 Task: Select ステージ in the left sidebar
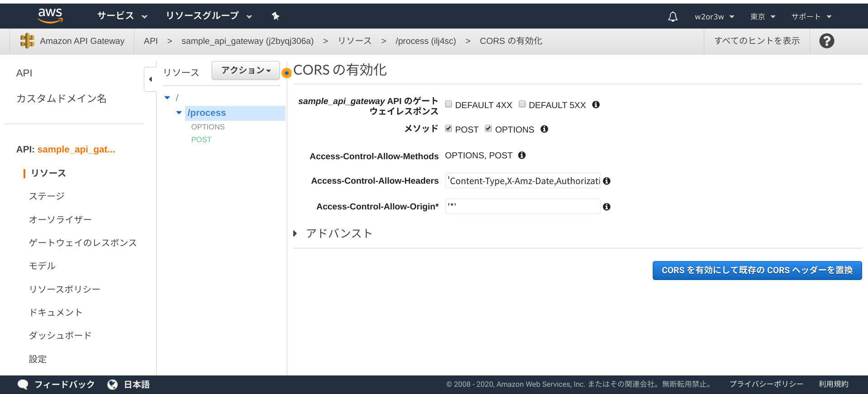click(47, 196)
